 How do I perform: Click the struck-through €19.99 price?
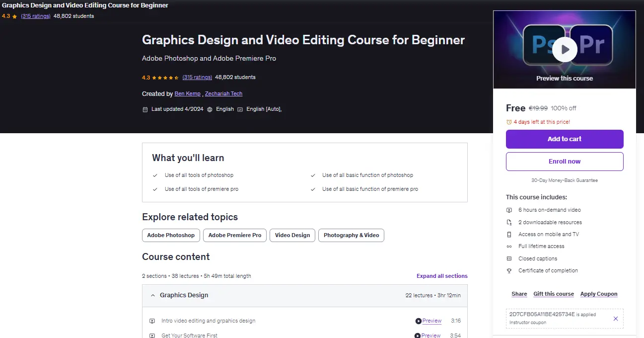point(538,108)
